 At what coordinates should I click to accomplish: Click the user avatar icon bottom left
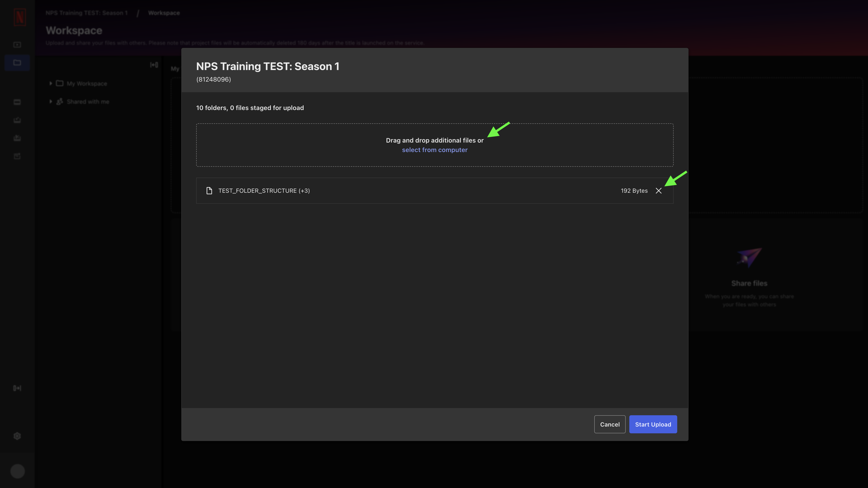[17, 471]
